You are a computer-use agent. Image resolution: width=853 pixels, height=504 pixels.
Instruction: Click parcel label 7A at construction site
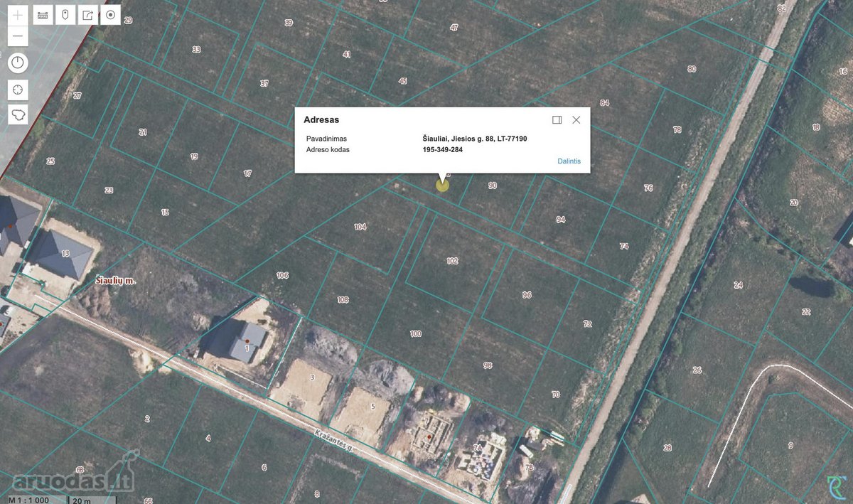click(x=478, y=448)
